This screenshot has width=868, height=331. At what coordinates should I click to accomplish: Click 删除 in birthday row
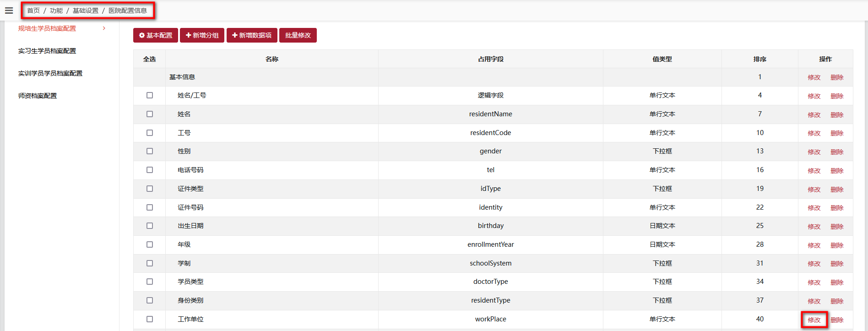837,227
